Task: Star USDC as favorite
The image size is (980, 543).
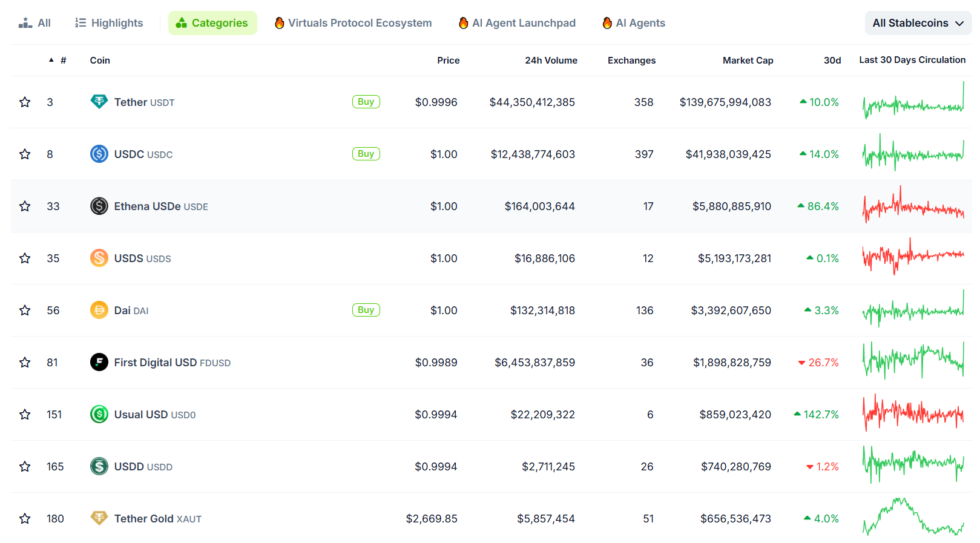Action: tap(25, 154)
